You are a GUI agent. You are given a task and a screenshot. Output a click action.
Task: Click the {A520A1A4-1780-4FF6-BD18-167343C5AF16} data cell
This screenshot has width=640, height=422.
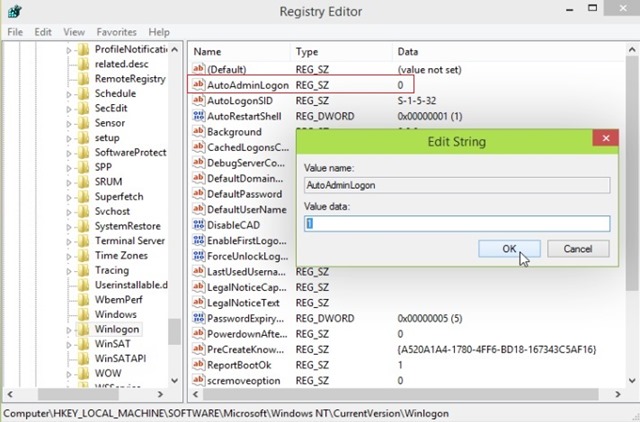pos(496,349)
